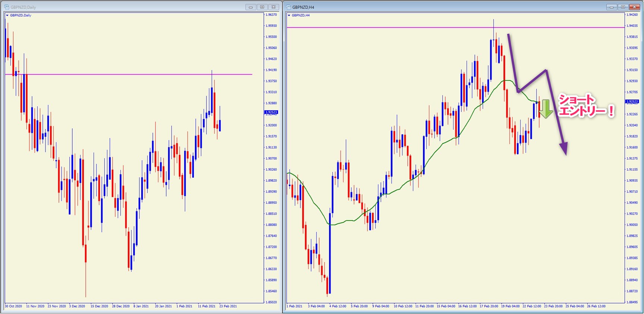644x314 pixels.
Task: Click price label 1.91375 on H4 axis
Action: click(632, 158)
